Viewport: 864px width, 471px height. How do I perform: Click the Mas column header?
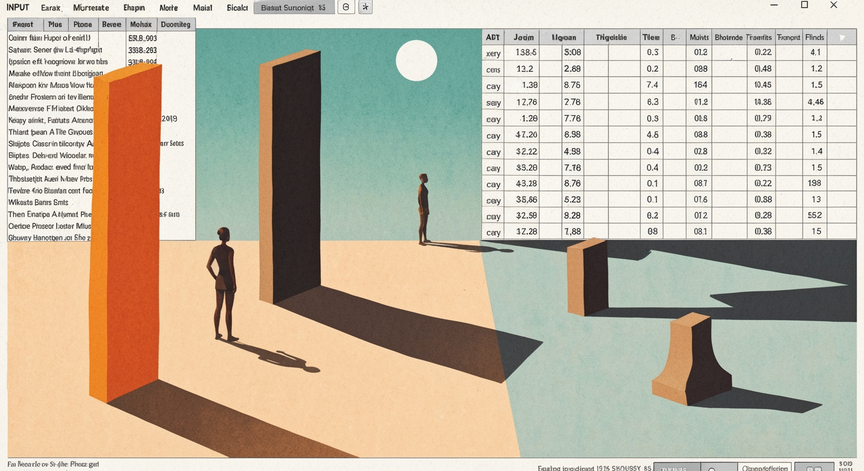(x=55, y=24)
